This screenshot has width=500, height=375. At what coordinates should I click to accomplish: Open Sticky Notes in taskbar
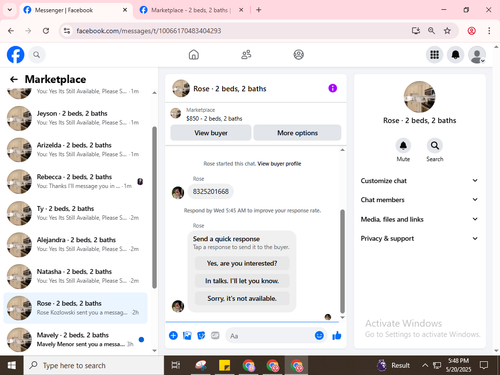coord(224,365)
